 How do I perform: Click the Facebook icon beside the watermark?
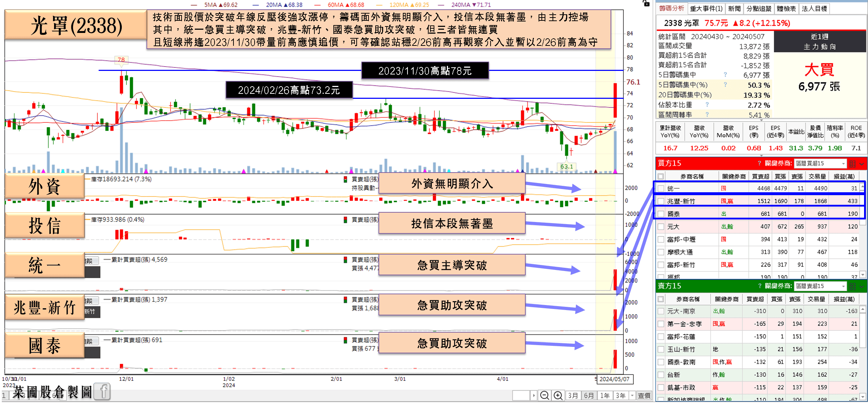coord(103,392)
